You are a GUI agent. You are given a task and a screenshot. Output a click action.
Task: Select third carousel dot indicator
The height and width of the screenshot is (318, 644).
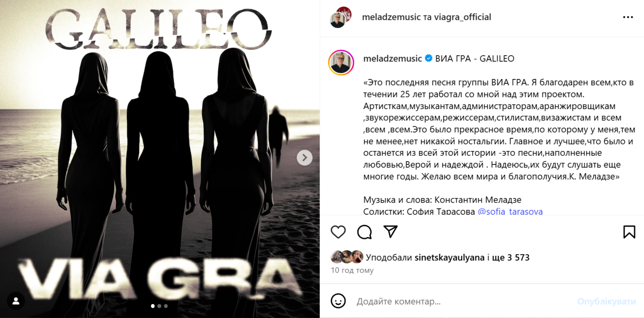(166, 306)
